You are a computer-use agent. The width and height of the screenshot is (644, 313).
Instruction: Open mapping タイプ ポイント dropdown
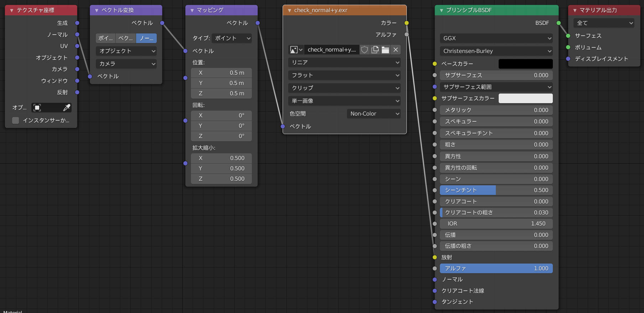point(232,38)
